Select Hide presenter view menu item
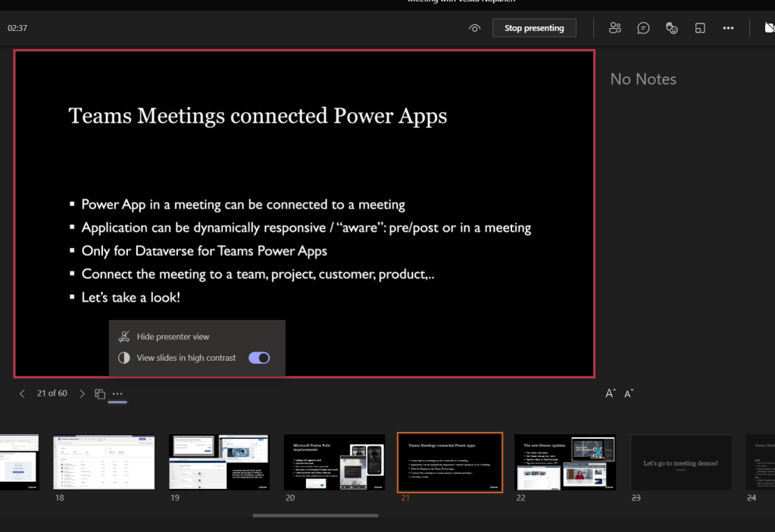The image size is (775, 532). pyautogui.click(x=173, y=336)
